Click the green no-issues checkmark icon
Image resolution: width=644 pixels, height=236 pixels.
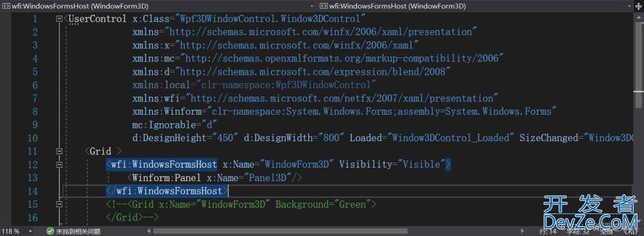pos(50,231)
